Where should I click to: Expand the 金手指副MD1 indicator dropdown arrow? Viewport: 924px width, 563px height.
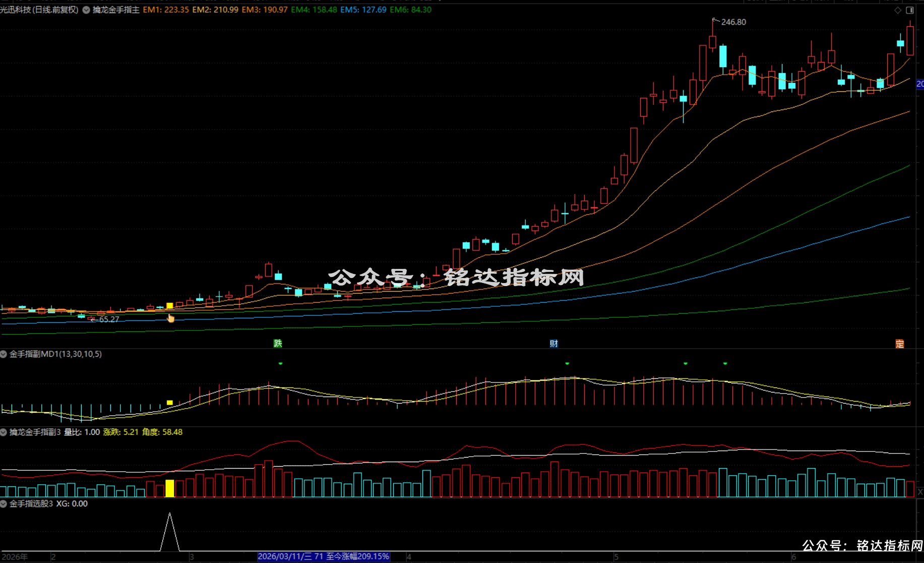(4, 354)
